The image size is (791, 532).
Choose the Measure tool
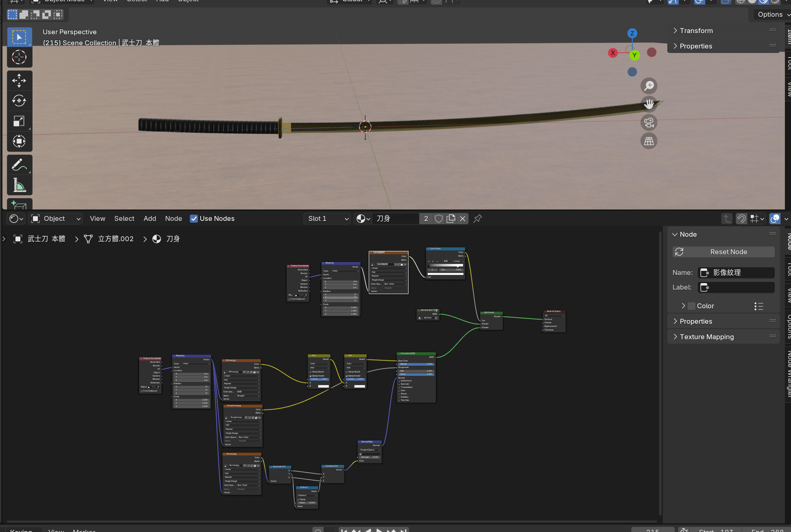click(x=19, y=186)
